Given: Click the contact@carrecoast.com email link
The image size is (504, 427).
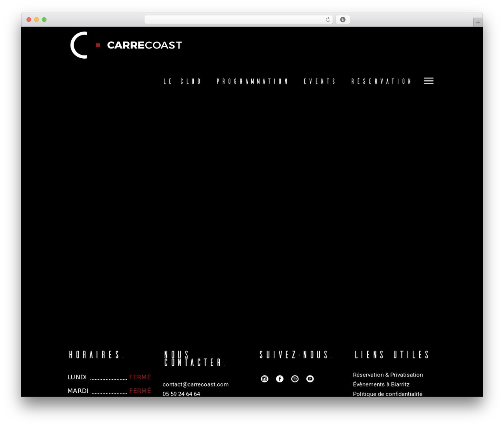Looking at the screenshot, I should (196, 384).
